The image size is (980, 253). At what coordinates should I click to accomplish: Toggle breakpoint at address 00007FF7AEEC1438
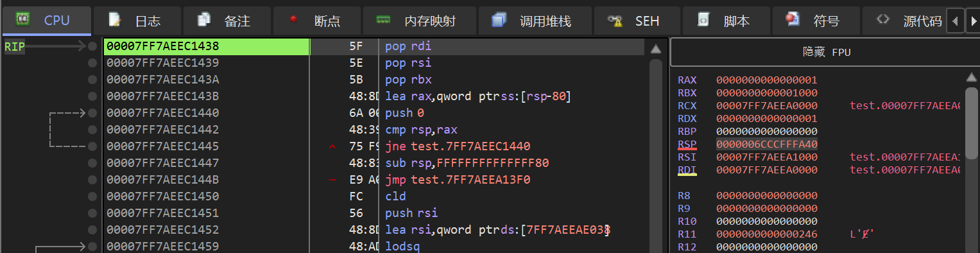(92, 46)
